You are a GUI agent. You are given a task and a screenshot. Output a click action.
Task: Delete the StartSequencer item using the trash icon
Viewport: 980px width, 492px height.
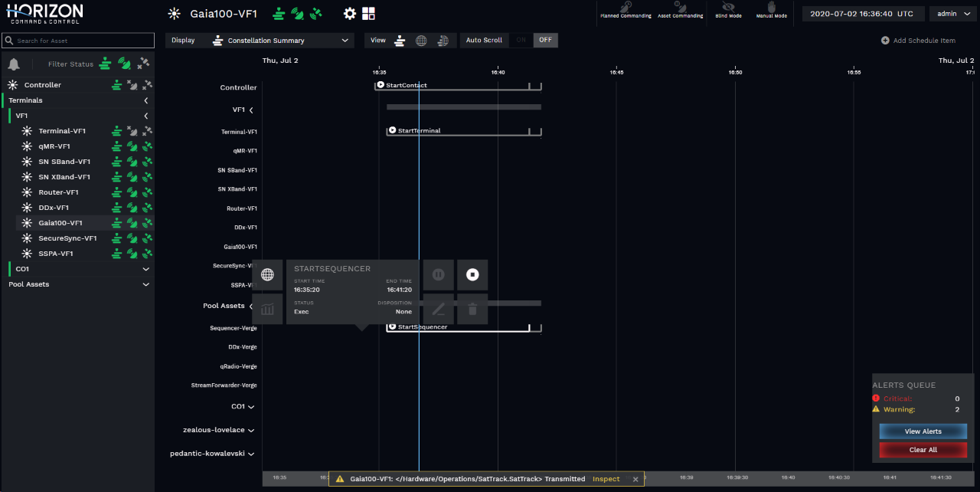click(472, 309)
